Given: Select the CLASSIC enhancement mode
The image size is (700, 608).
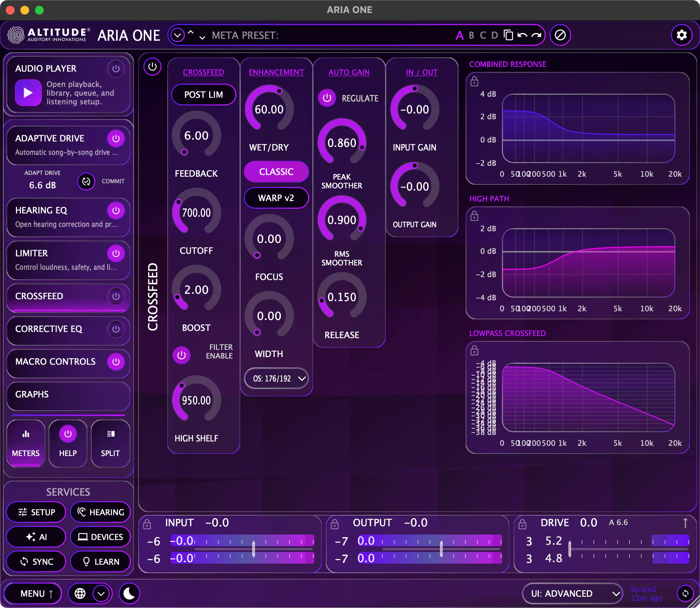Looking at the screenshot, I should (277, 172).
